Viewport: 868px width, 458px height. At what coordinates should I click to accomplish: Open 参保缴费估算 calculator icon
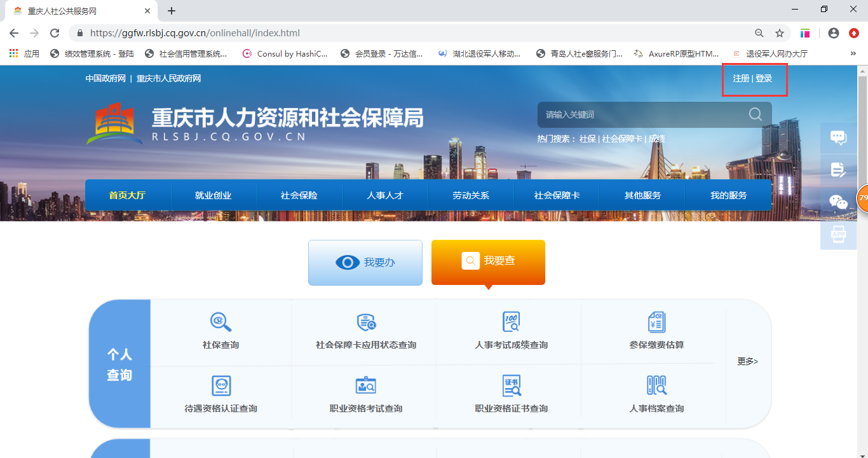[x=656, y=322]
